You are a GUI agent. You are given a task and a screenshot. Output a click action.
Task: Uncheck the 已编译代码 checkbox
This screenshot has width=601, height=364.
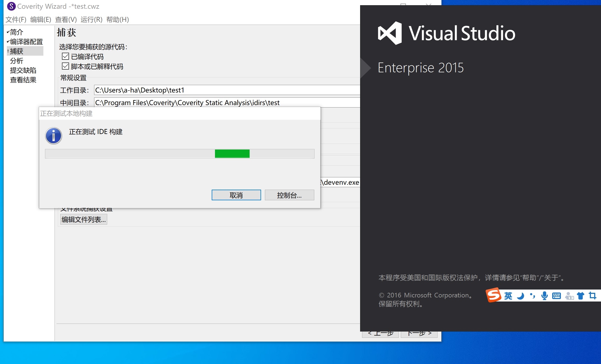tap(65, 56)
